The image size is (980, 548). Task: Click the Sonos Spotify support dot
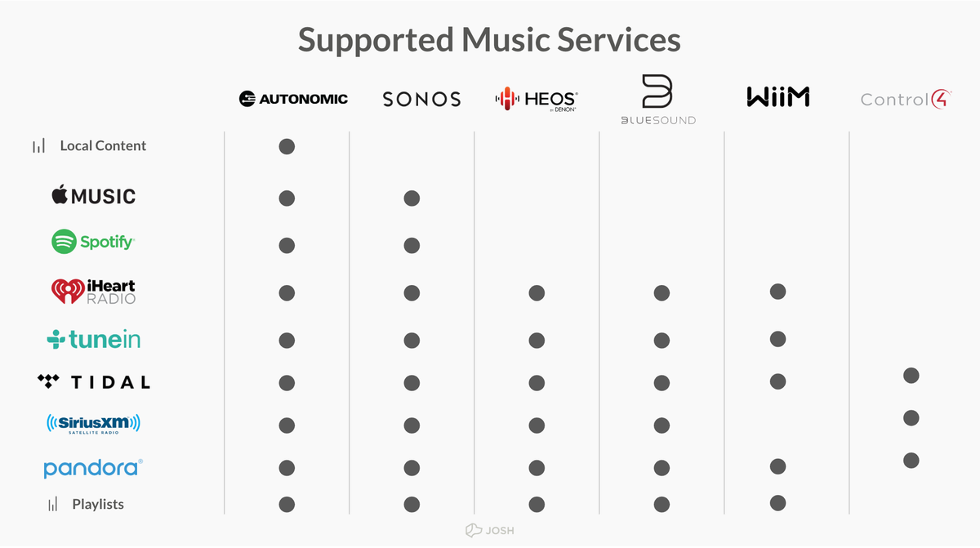pyautogui.click(x=412, y=246)
